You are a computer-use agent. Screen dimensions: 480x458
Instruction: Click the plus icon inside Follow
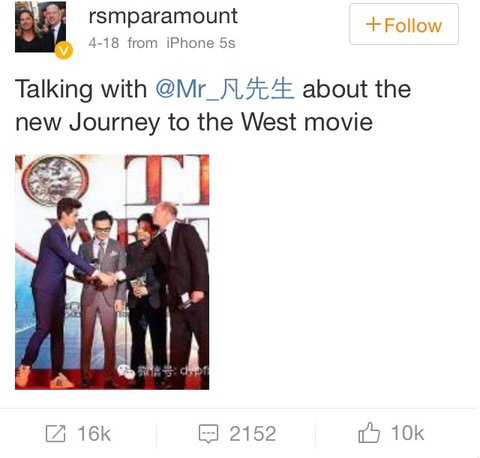click(x=373, y=25)
